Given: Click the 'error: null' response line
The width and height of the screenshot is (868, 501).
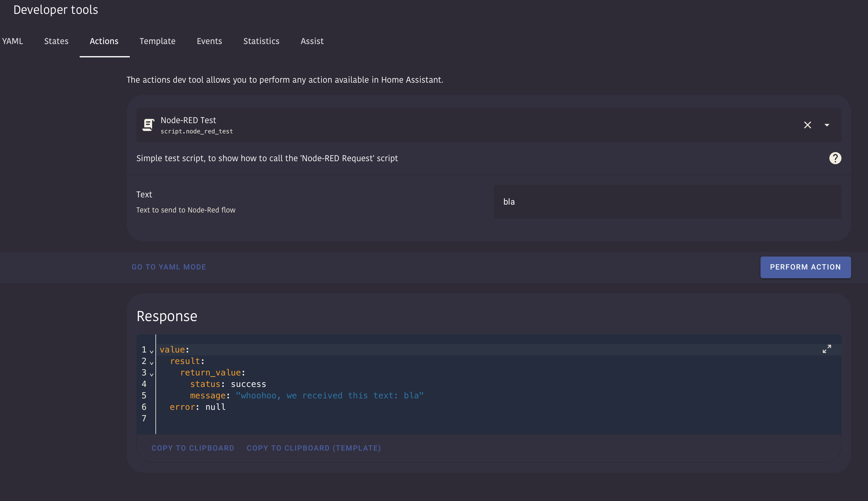Looking at the screenshot, I should 198,407.
